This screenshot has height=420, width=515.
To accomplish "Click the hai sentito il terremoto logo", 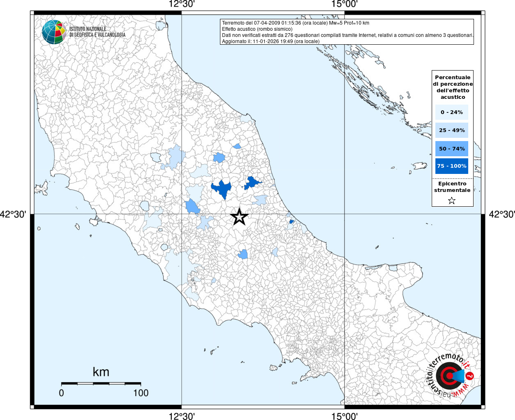I will coord(451,375).
